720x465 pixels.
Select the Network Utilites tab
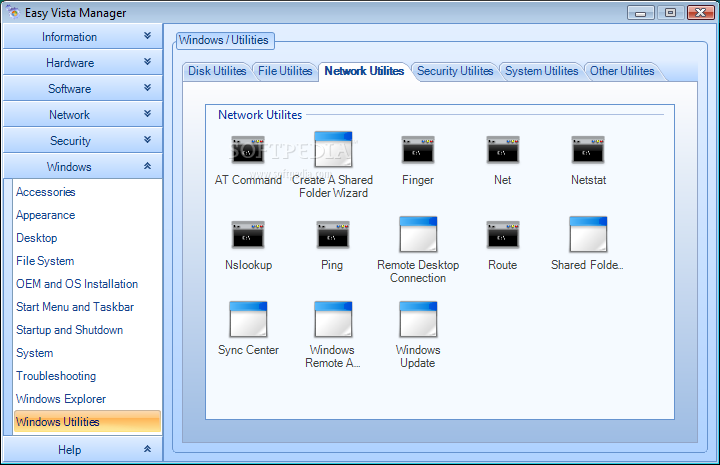tap(364, 71)
